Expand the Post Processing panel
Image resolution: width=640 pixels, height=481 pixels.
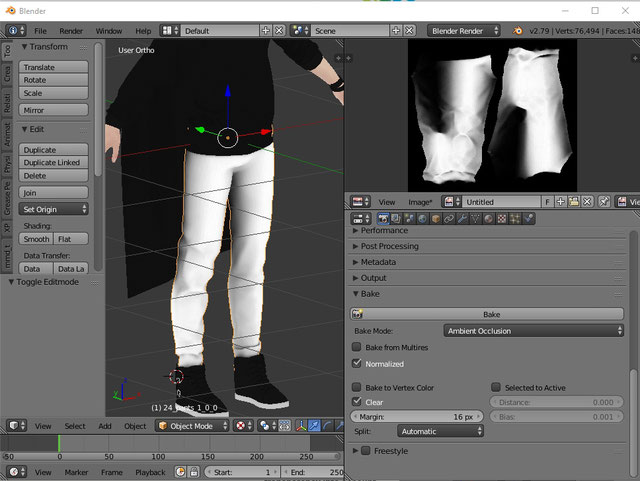click(x=390, y=246)
